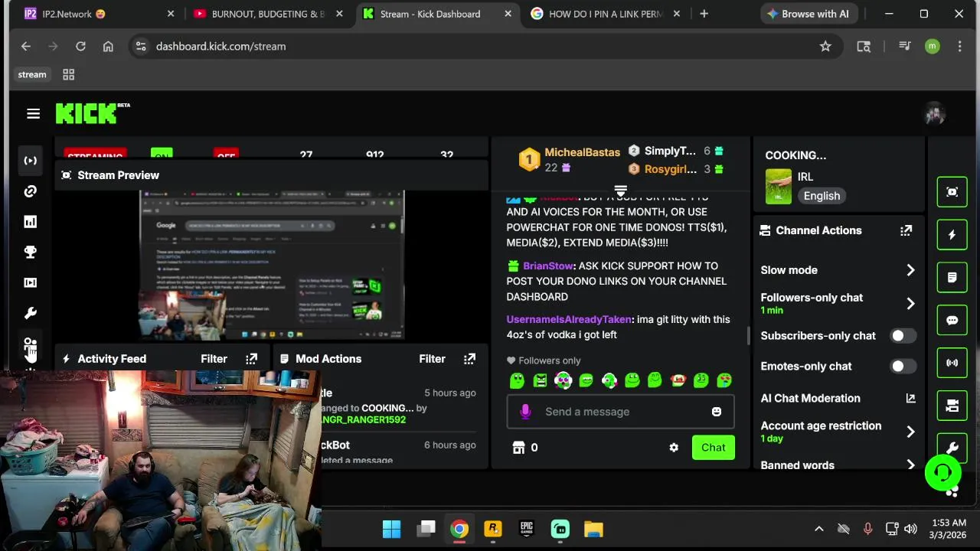980x551 pixels.
Task: Open the stream bookmark in bookmarks bar
Action: click(x=32, y=74)
